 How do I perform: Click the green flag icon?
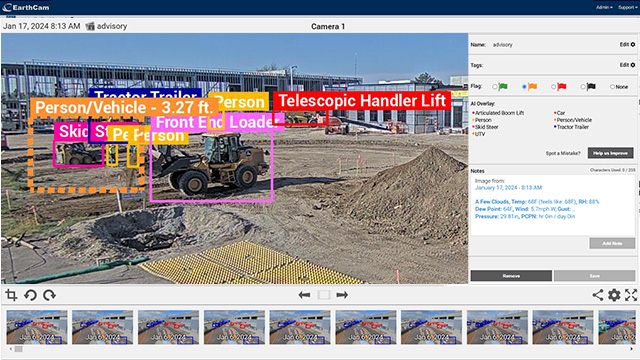tap(503, 86)
